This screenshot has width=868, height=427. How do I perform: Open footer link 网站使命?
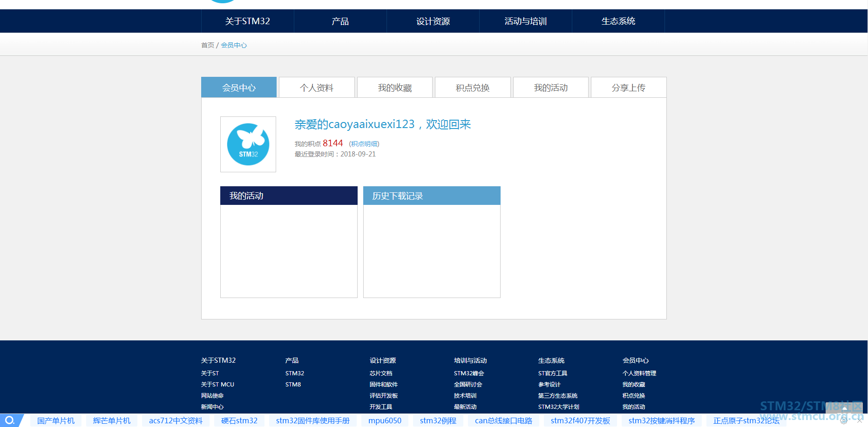pos(212,396)
